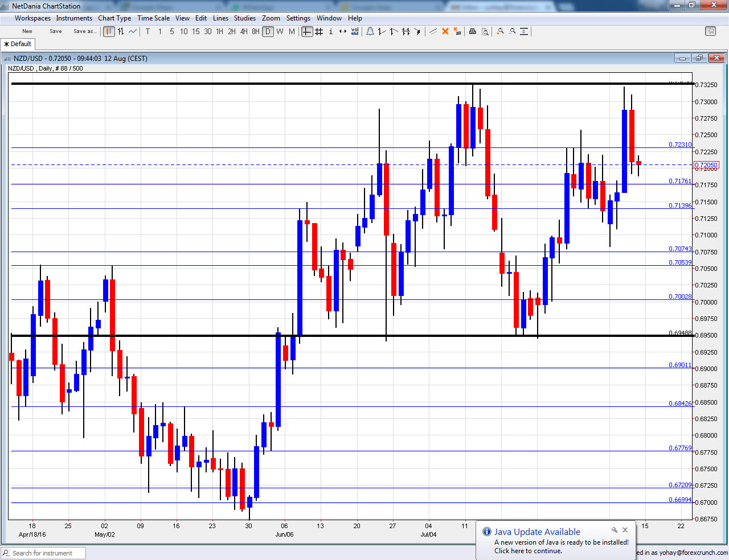Show volume with the vol icon
This screenshot has width=729, height=560.
(x=354, y=31)
